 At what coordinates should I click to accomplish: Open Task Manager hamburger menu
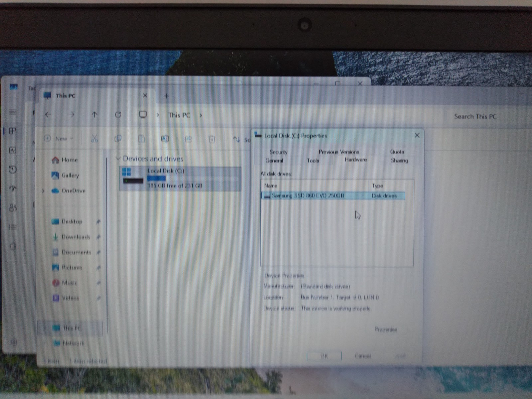pos(13,112)
